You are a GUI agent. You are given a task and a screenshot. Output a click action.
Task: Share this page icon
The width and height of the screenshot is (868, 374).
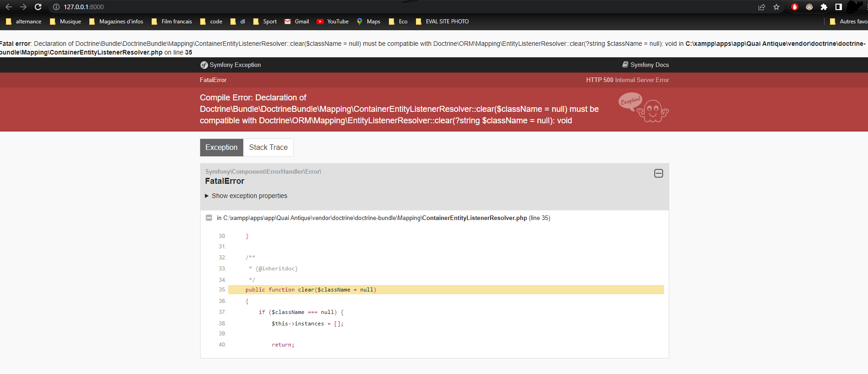click(x=762, y=7)
